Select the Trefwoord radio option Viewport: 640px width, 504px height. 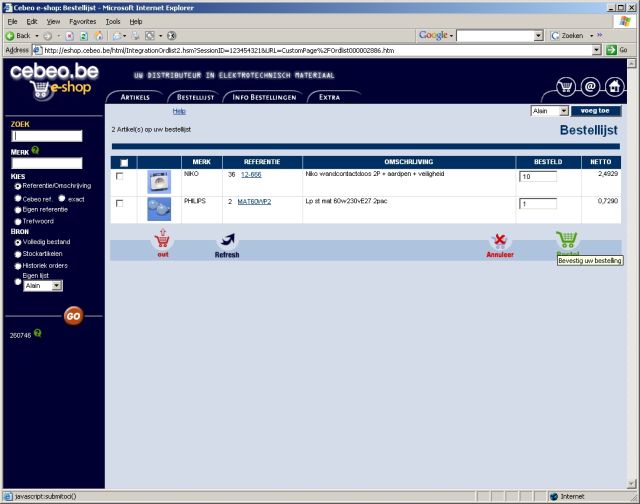[17, 221]
